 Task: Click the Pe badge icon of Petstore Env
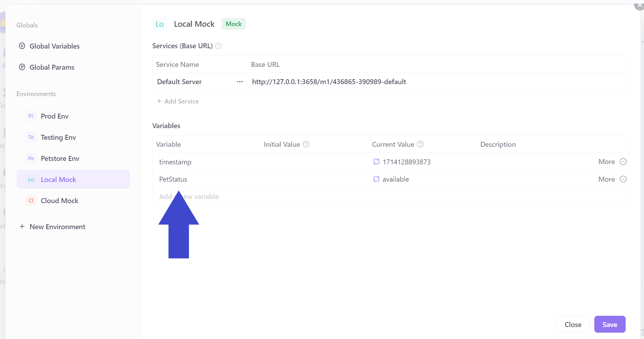click(31, 158)
